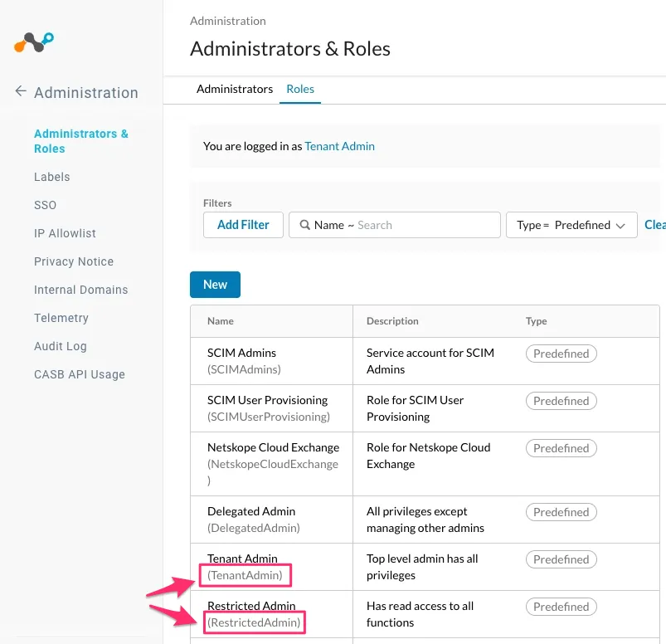The width and height of the screenshot is (666, 644).
Task: Click the magnifier icon in search box
Action: 305,225
